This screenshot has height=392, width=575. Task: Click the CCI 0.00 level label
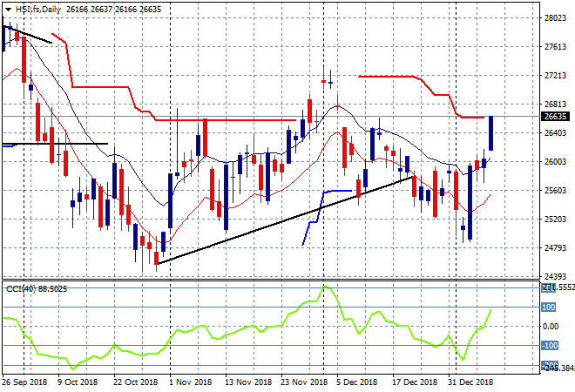551,327
